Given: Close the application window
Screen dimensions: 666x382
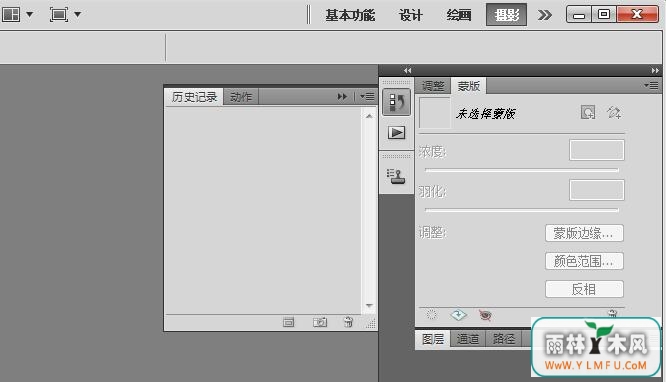Looking at the screenshot, I should pyautogui.click(x=637, y=15).
